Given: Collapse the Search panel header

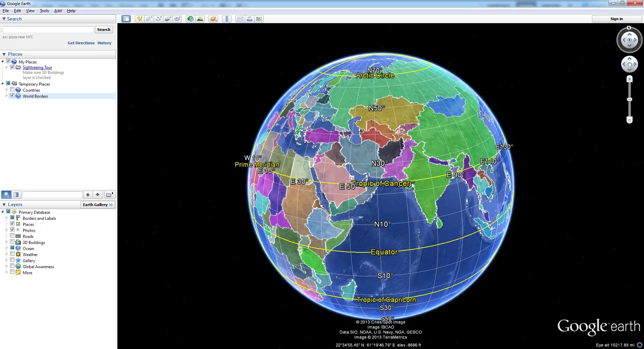Looking at the screenshot, I should tap(58, 19).
